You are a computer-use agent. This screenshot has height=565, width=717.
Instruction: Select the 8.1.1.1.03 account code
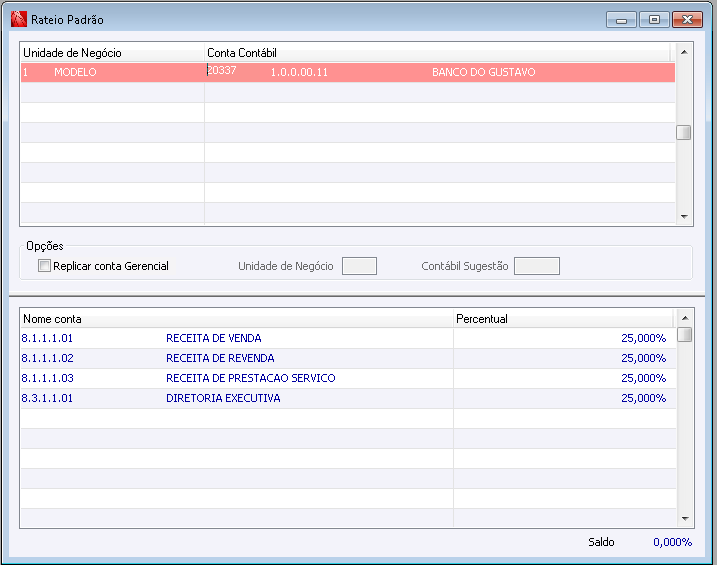coord(48,378)
